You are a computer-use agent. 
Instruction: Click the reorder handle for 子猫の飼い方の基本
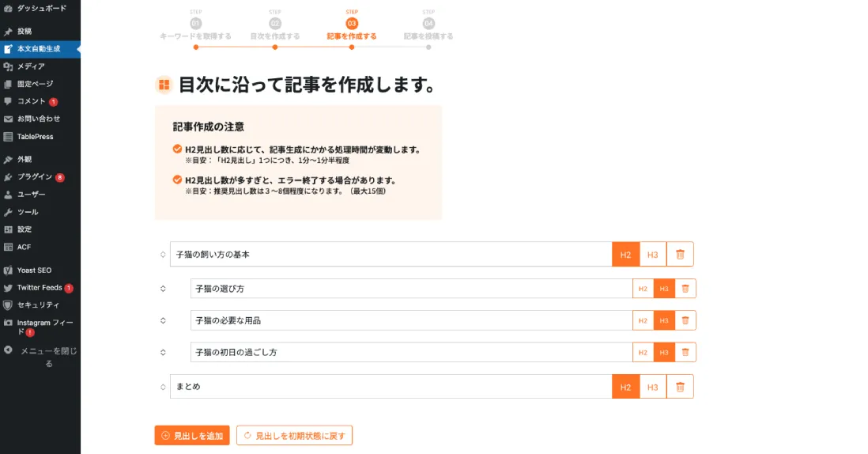coord(163,255)
